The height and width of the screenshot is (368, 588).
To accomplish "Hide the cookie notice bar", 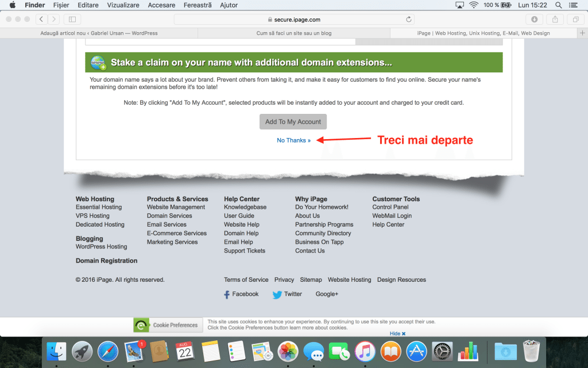I will click(x=397, y=333).
